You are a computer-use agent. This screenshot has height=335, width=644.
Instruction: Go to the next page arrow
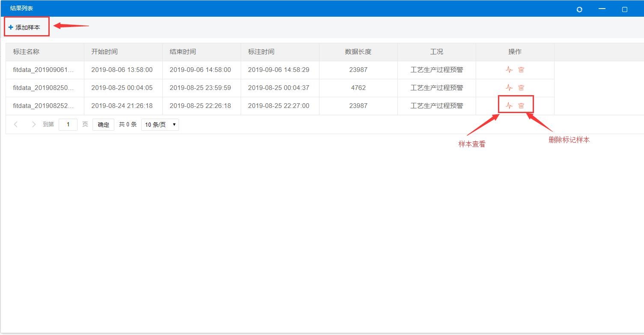(34, 125)
